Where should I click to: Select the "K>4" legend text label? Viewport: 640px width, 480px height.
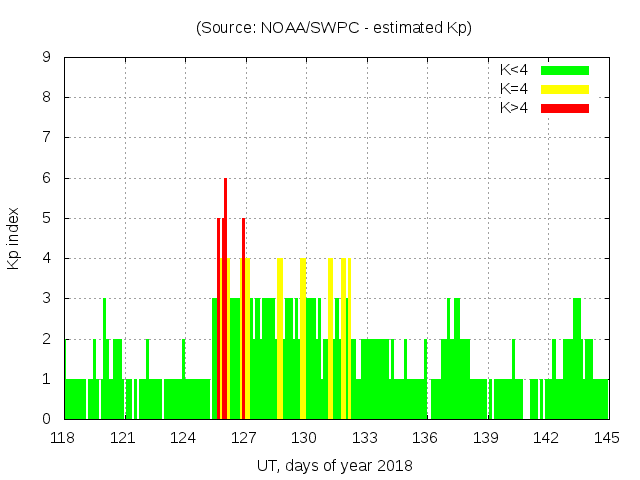tap(515, 107)
